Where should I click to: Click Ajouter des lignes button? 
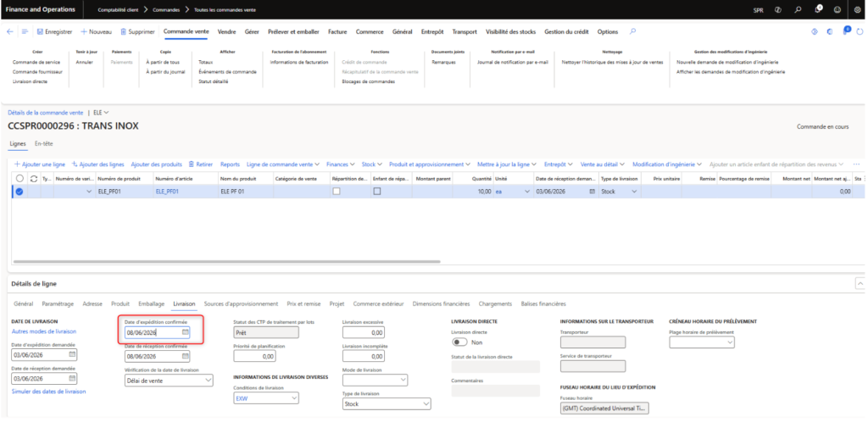click(x=98, y=164)
